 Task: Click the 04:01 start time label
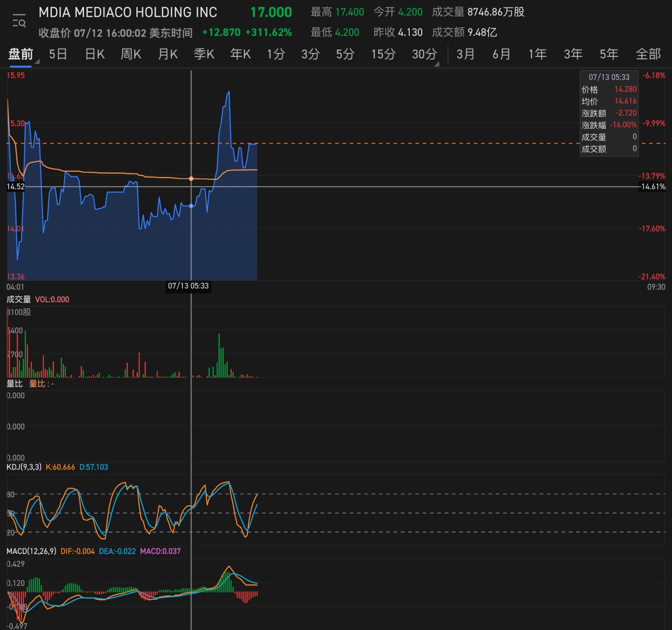point(15,287)
